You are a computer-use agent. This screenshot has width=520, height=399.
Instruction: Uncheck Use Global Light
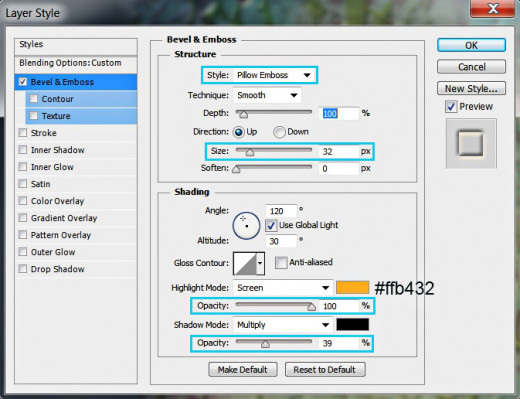(271, 226)
